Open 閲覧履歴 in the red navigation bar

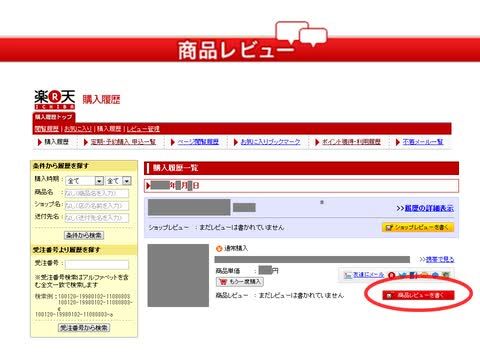point(47,129)
